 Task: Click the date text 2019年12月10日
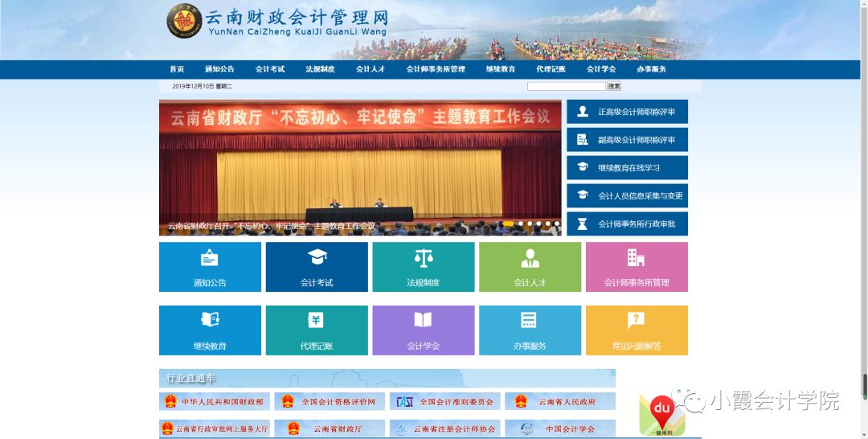point(193,86)
